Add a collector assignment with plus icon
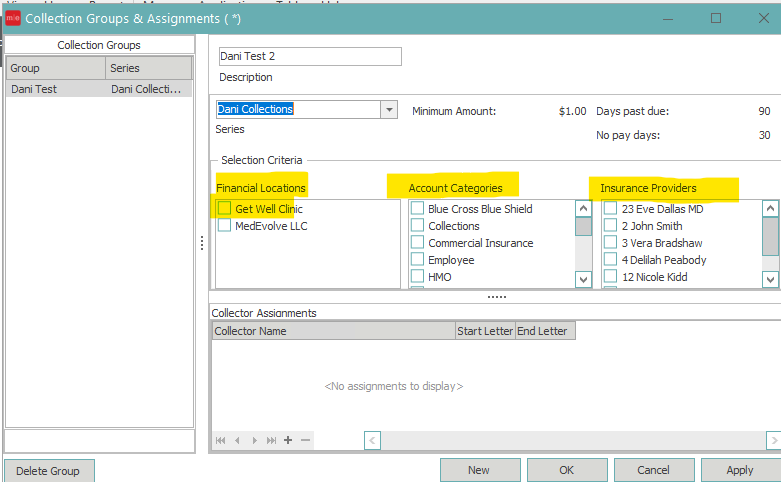This screenshot has height=482, width=781. [x=288, y=440]
